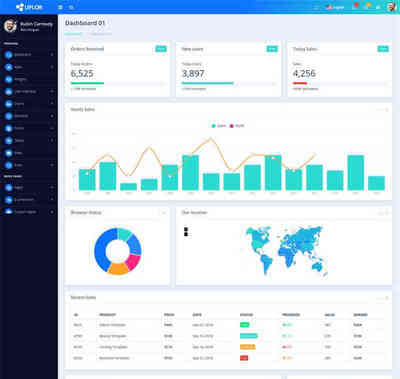
Task: Expand the Pages sidebar submenu arrow
Action: 52,188
